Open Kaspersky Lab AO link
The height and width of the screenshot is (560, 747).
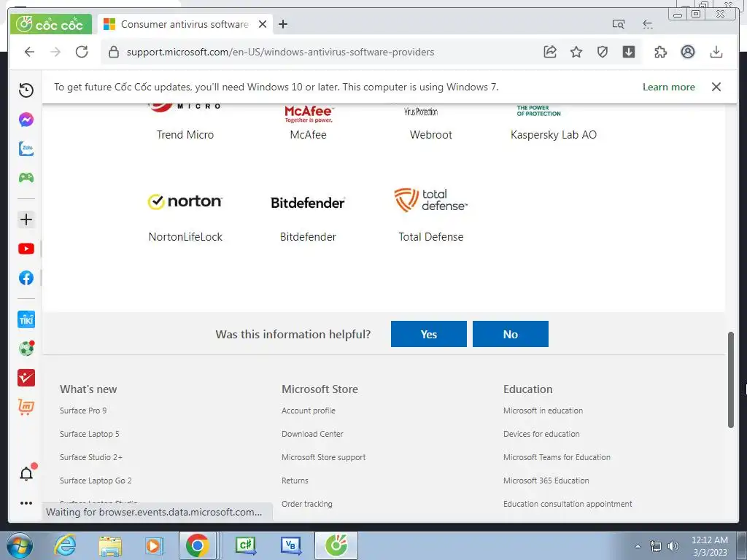[x=554, y=135]
